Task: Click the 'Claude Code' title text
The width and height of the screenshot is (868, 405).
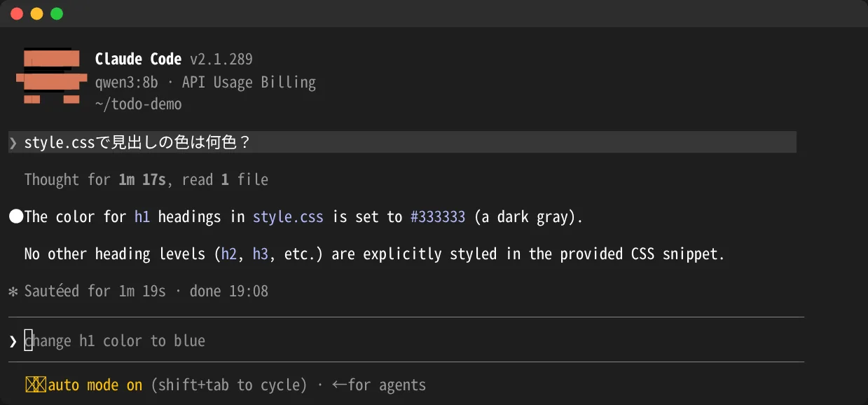Action: click(138, 60)
